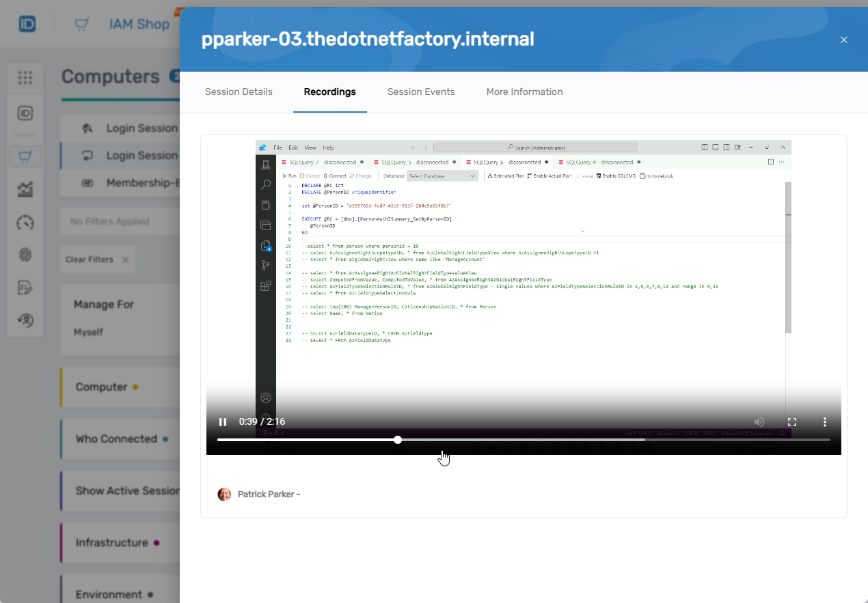The height and width of the screenshot is (603, 868).
Task: Open the apps grid in the sidebar
Action: 25,78
